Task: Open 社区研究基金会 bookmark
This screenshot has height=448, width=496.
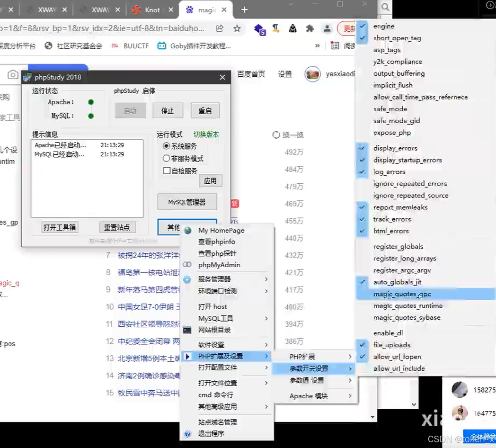Action: pyautogui.click(x=73, y=46)
